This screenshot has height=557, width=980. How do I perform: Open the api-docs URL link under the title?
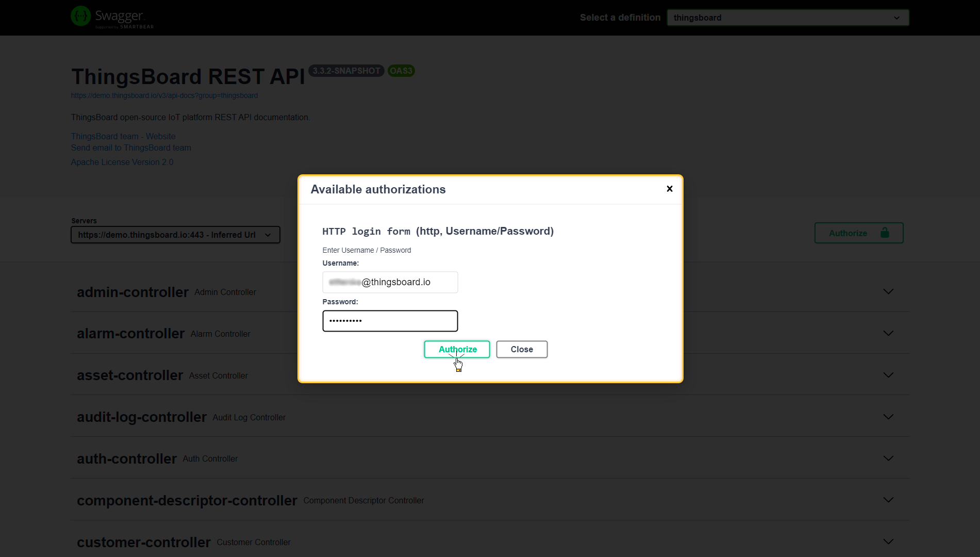(164, 95)
